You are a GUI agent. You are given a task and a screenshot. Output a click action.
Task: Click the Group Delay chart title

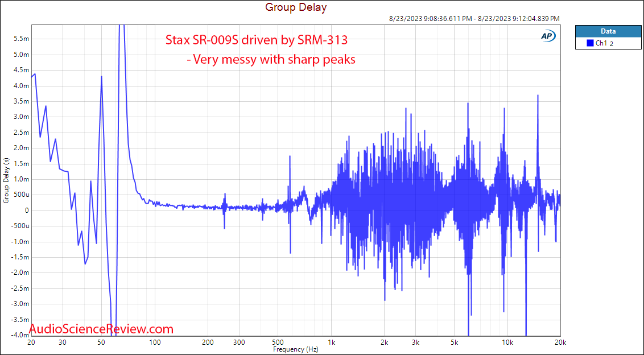pos(295,7)
